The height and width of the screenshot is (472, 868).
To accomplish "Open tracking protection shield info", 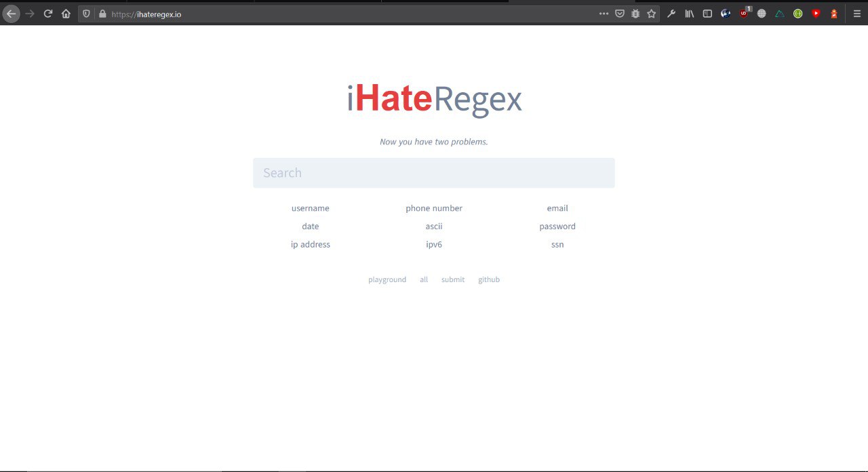I will [x=86, y=14].
